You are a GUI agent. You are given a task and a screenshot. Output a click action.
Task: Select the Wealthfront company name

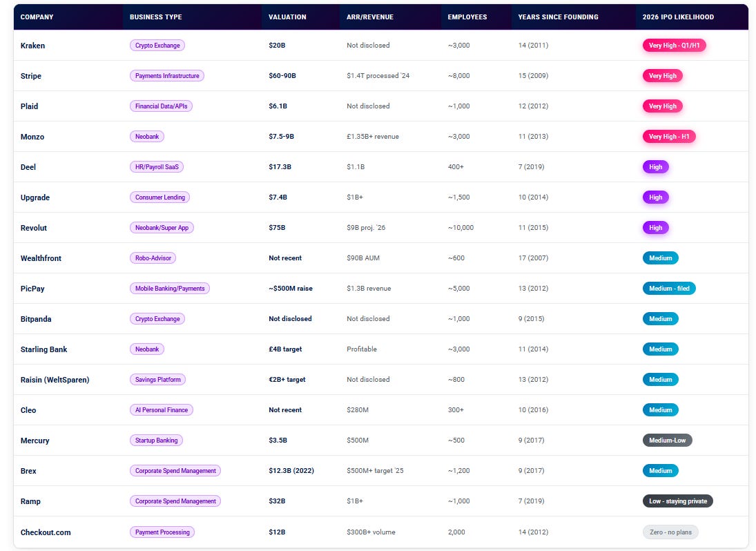tap(41, 258)
